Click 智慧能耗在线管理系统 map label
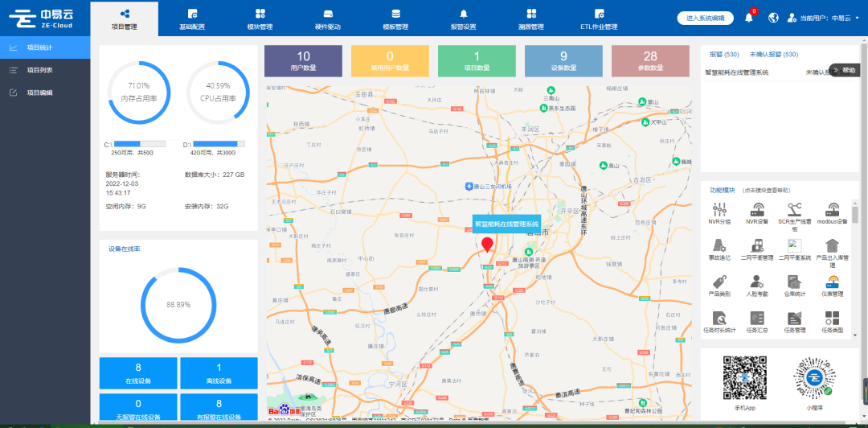868x428 pixels. (x=506, y=224)
